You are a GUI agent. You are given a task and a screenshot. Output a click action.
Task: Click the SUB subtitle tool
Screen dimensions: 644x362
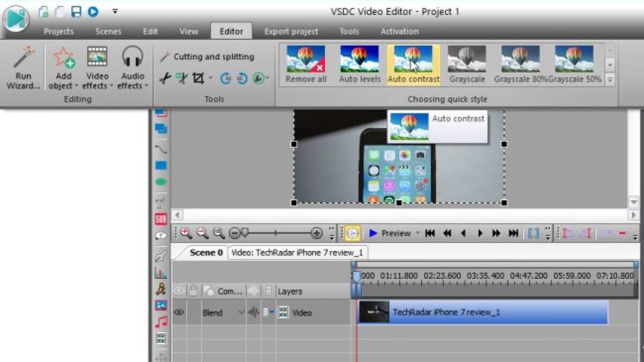[x=160, y=218]
